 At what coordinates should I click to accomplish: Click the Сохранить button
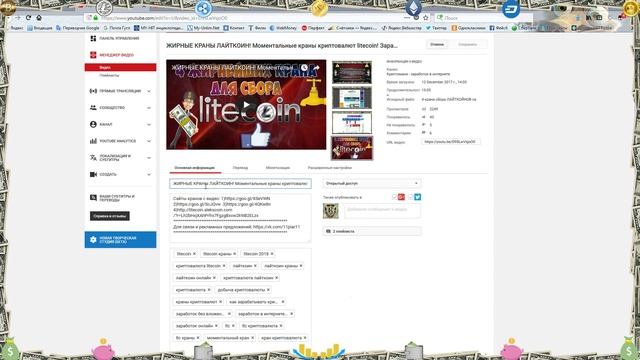[467, 44]
